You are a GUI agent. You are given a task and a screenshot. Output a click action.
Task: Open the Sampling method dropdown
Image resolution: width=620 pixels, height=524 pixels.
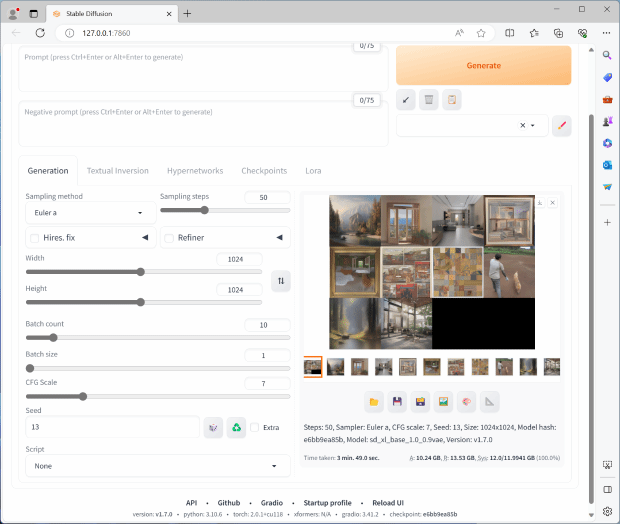[x=91, y=213]
